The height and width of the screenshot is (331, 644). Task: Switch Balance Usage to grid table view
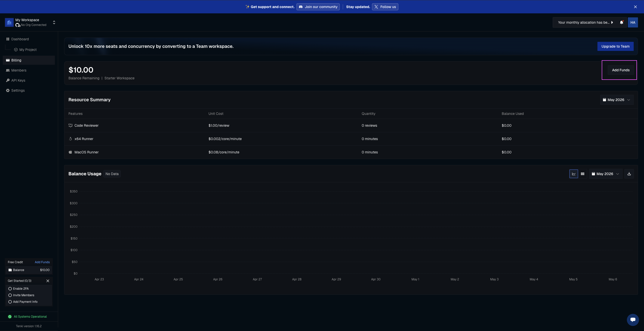tap(582, 174)
